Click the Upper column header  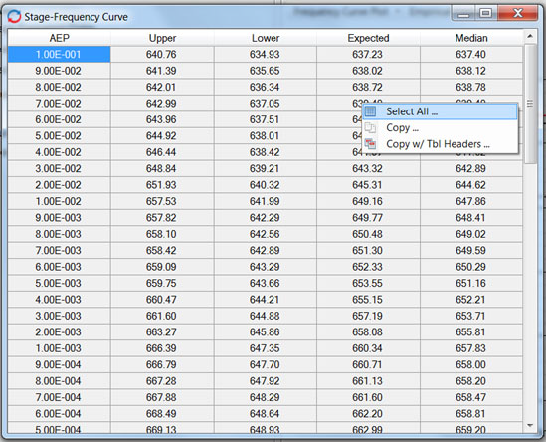162,38
